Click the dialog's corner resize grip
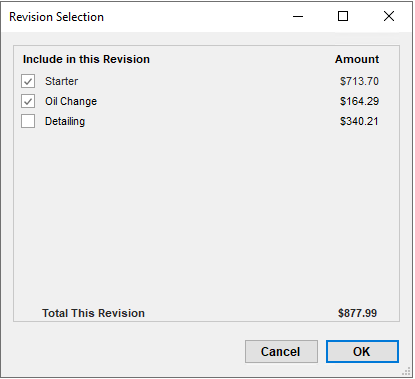Image resolution: width=415 pixels, height=379 pixels. coord(406,371)
